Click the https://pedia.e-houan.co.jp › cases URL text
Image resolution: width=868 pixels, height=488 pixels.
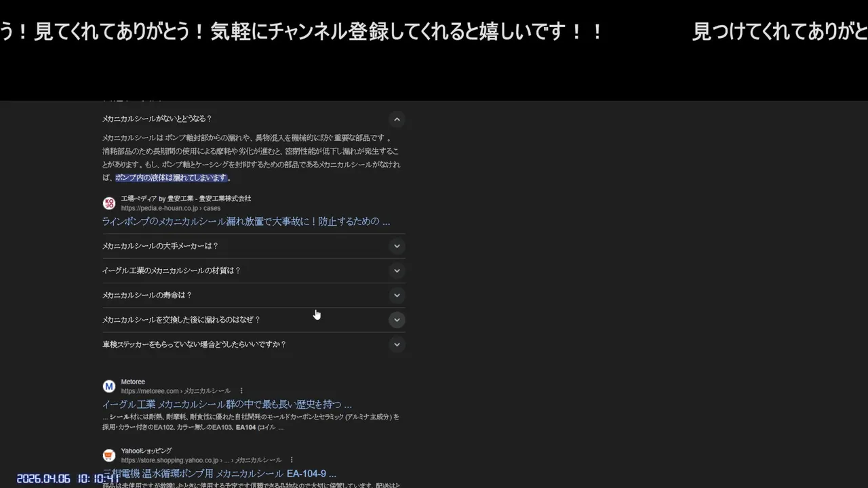point(171,208)
